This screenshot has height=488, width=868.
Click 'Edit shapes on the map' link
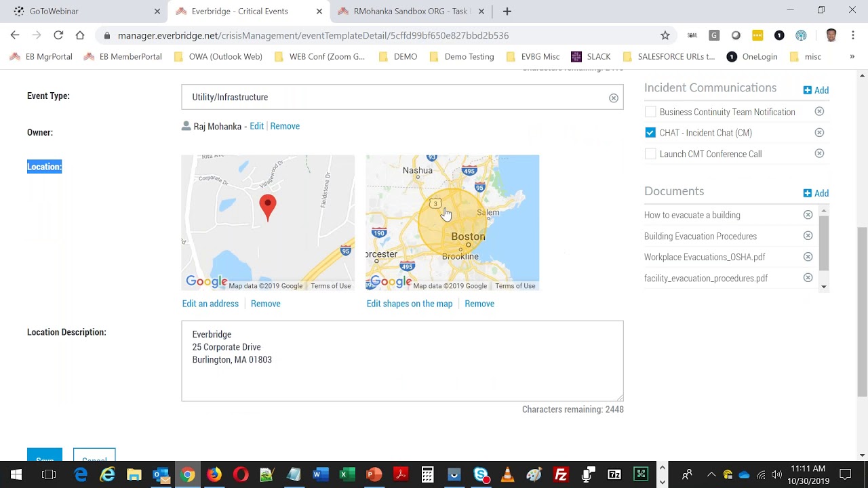click(410, 304)
